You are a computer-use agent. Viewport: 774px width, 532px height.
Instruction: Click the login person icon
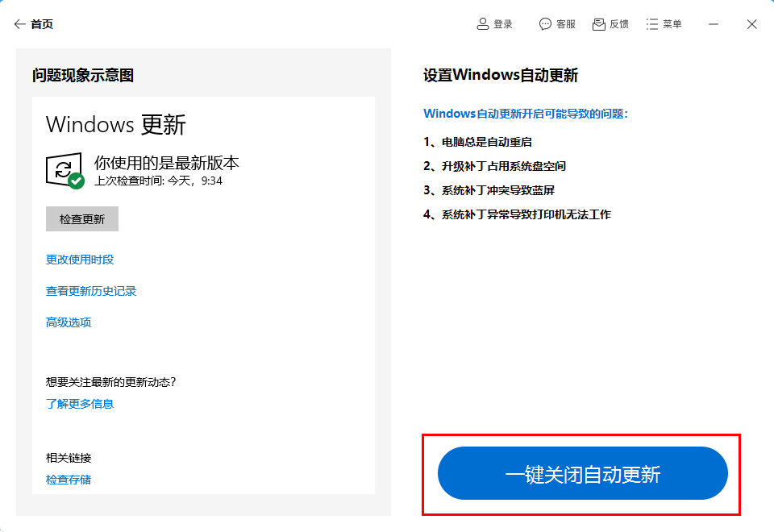tap(482, 23)
